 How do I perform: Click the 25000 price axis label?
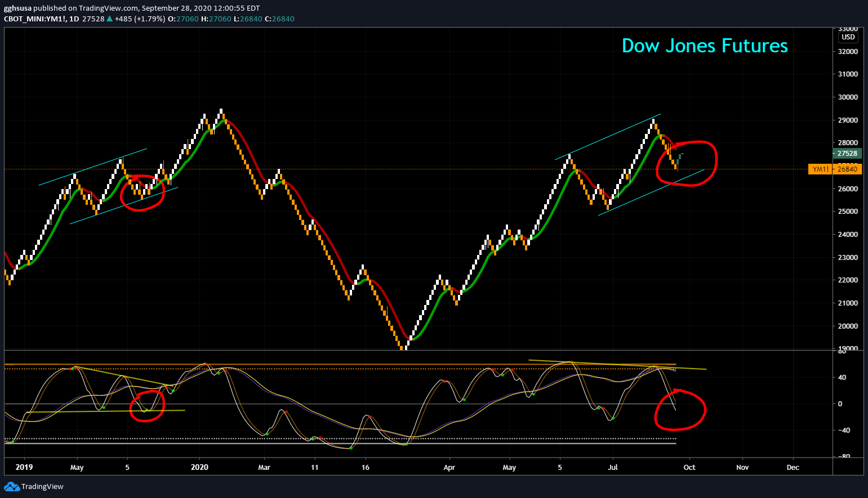click(x=848, y=211)
